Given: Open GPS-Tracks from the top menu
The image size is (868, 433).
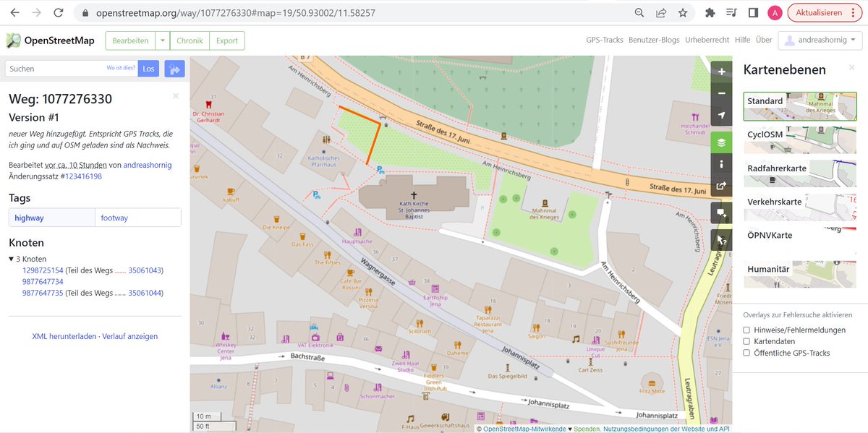Looking at the screenshot, I should 605,40.
